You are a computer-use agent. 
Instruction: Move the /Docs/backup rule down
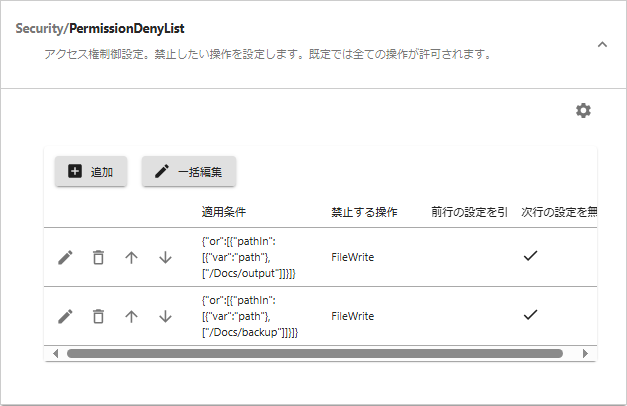[165, 316]
